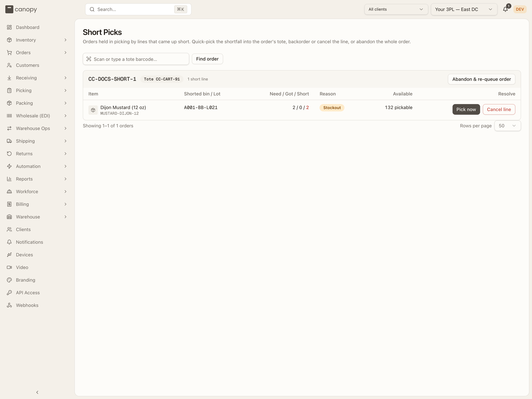The width and height of the screenshot is (532, 399).
Task: Click the Stockout reason badge
Action: (332, 108)
